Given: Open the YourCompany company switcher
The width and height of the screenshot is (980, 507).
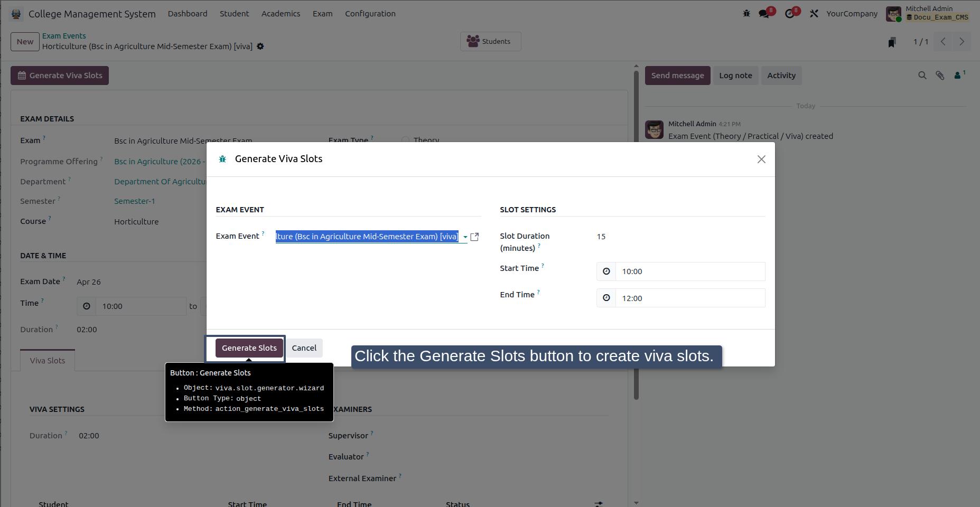Looking at the screenshot, I should [852, 14].
